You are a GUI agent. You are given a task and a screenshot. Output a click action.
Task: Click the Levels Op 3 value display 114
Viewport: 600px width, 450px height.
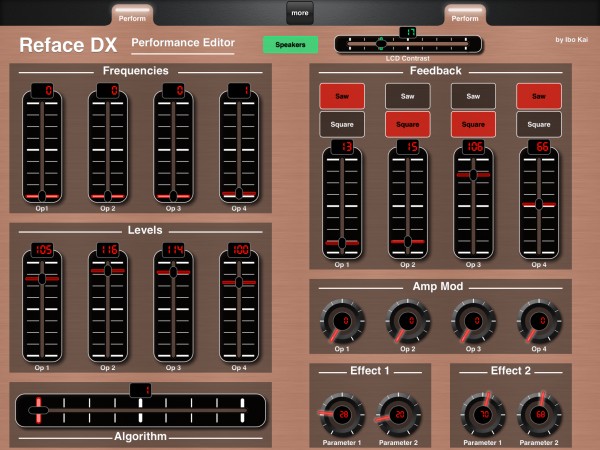click(x=174, y=250)
